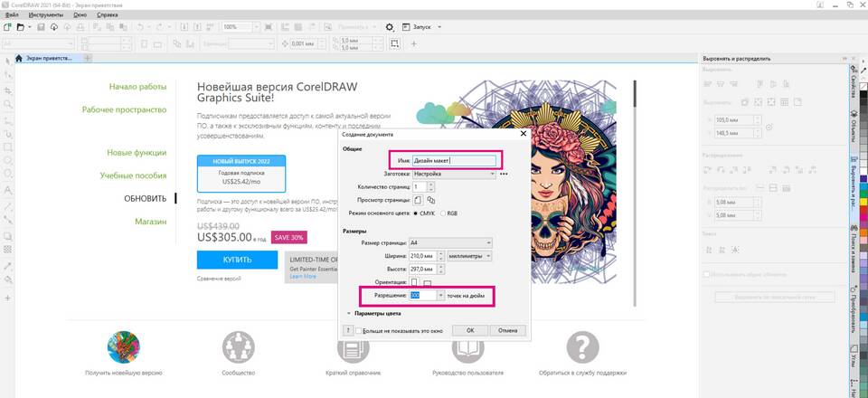Open the Рабочее пространство link
868x398 pixels.
(124, 109)
